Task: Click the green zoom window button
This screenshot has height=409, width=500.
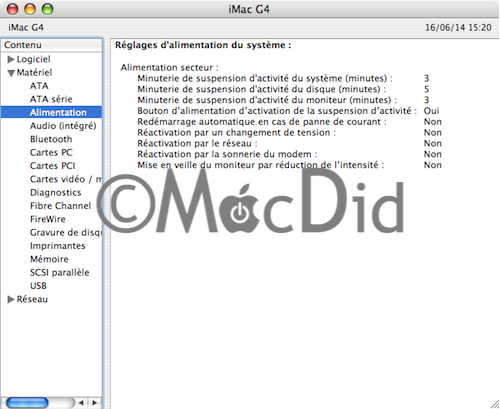Action: (x=47, y=9)
